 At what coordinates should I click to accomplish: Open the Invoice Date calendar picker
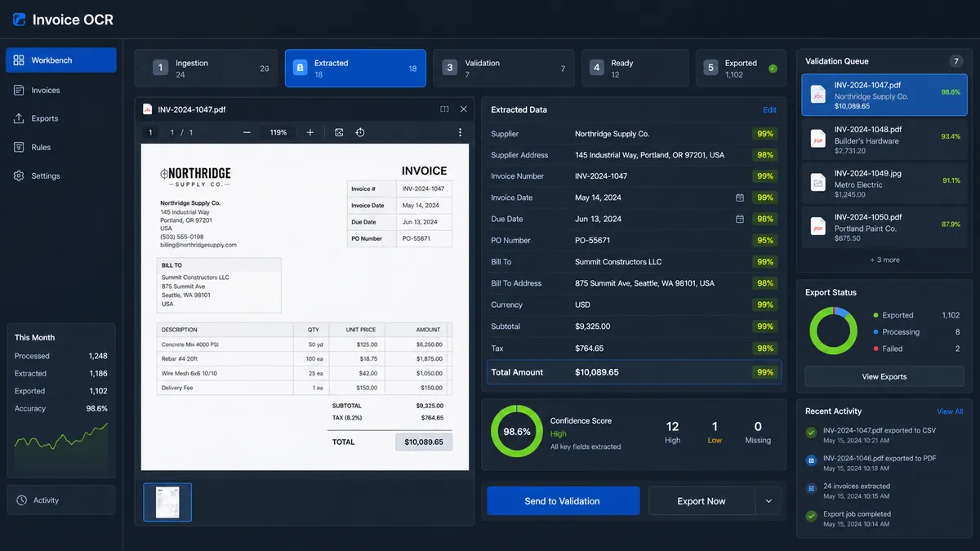pos(740,198)
